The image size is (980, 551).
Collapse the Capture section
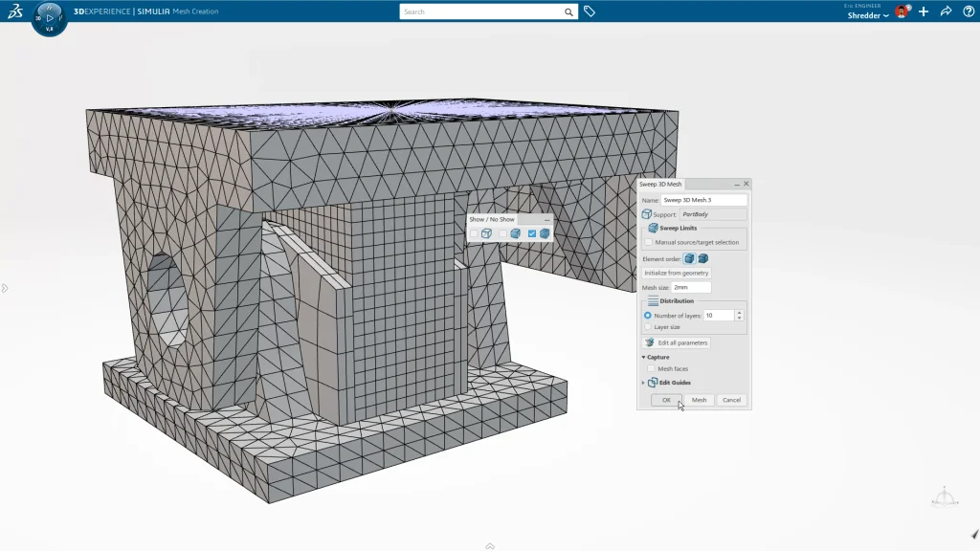[644, 357]
